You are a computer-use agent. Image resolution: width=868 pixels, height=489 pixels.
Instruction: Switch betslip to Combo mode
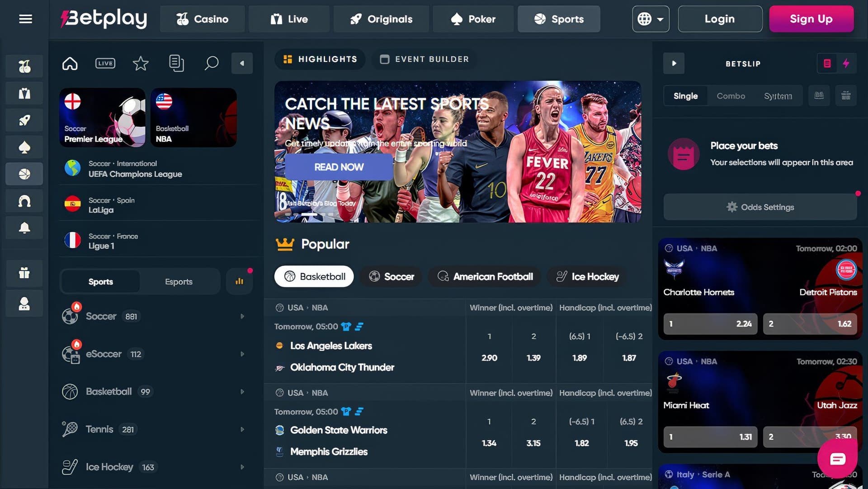click(731, 95)
